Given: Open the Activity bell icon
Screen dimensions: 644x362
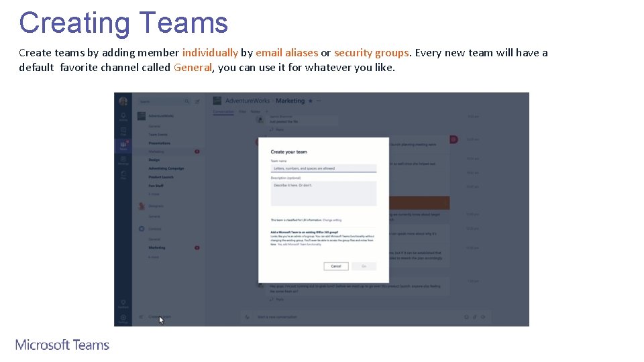Looking at the screenshot, I should pos(123,117).
